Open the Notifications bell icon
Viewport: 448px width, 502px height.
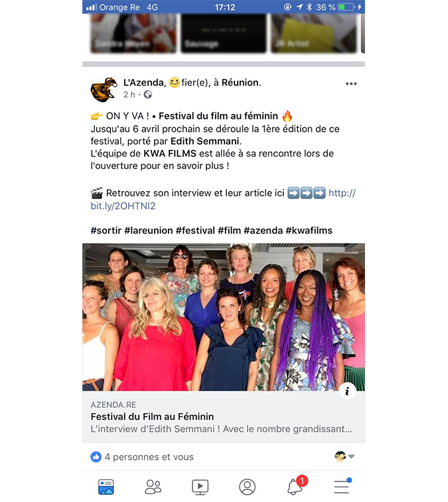pyautogui.click(x=296, y=485)
